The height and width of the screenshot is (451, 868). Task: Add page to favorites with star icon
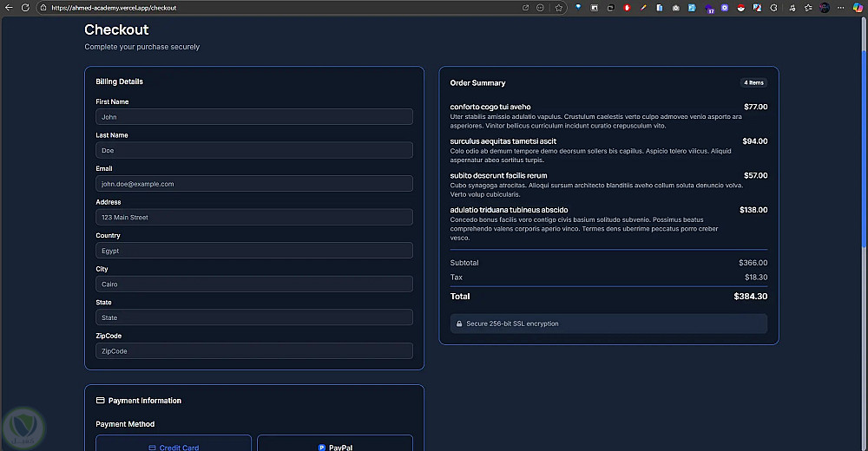558,8
